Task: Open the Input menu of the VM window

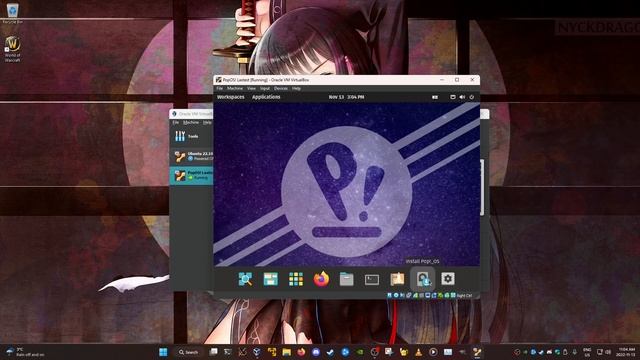Action: [265, 88]
